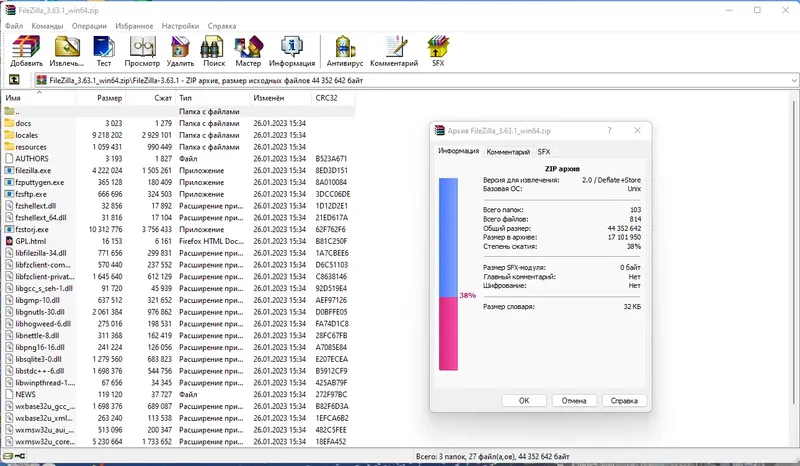Click the Антивирус scan icon

click(345, 51)
